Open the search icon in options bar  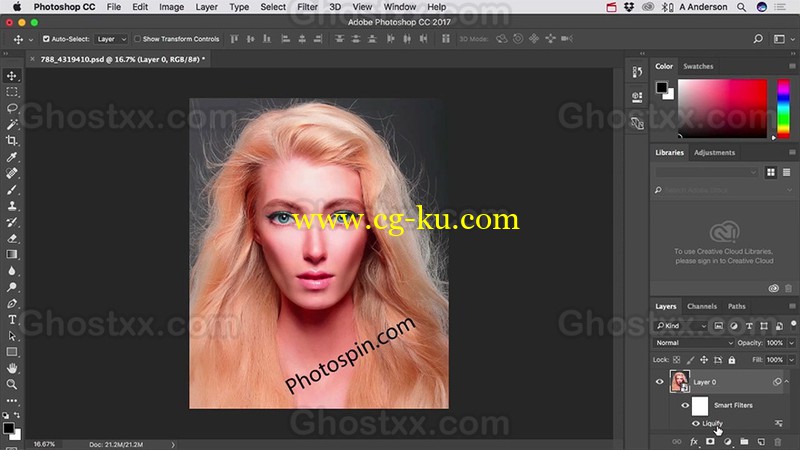[758, 39]
